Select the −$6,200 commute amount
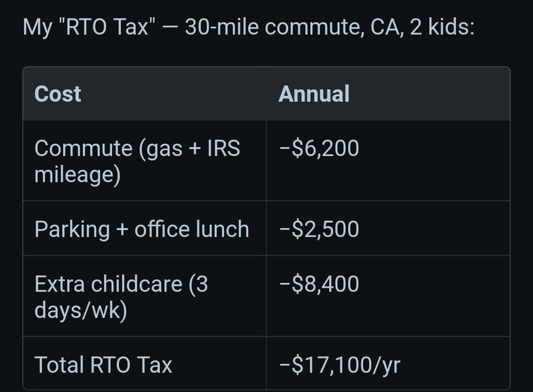The image size is (533, 392). [319, 148]
